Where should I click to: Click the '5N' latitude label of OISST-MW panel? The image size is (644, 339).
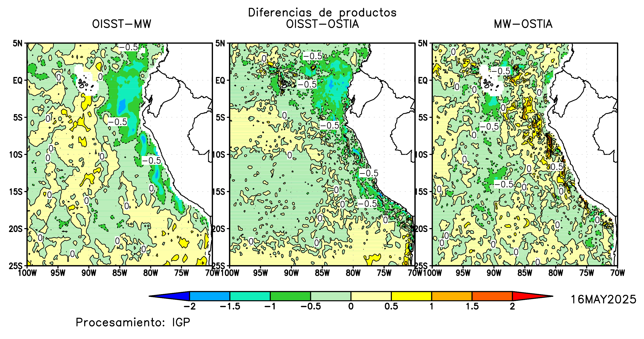click(x=18, y=43)
